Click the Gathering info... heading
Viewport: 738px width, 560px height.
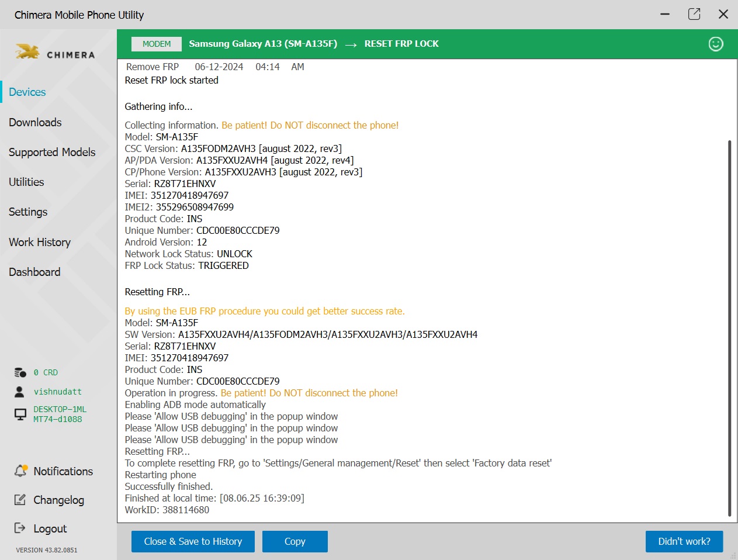point(158,106)
